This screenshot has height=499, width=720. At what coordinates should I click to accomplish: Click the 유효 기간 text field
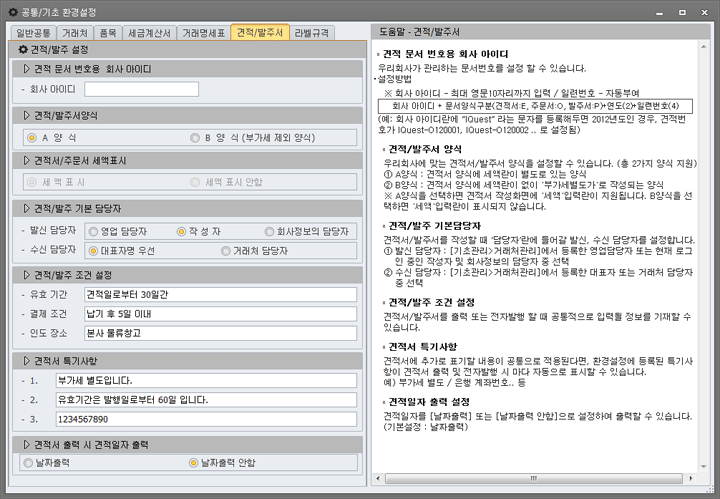click(220, 294)
